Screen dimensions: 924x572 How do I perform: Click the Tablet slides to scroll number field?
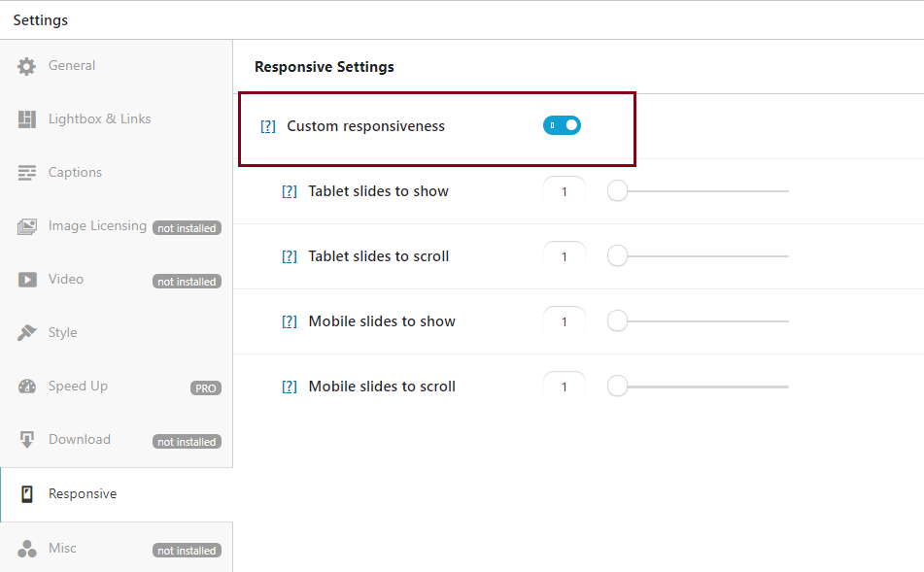tap(565, 256)
